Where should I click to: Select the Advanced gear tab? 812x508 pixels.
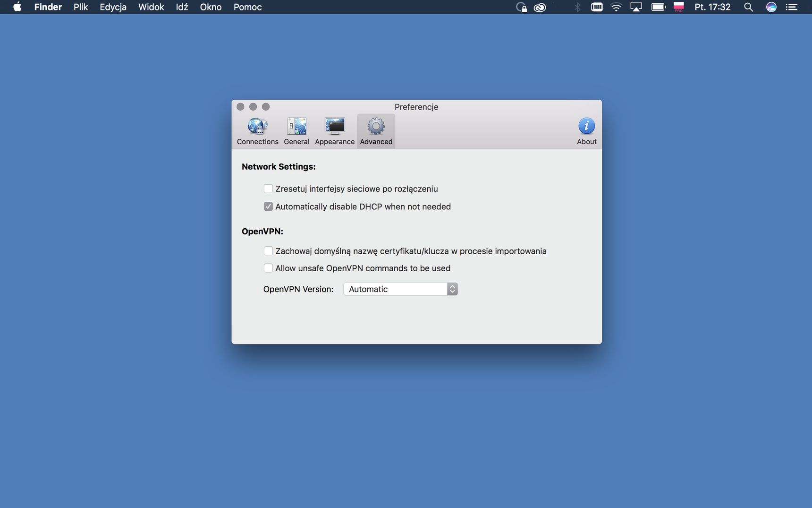[x=376, y=131]
